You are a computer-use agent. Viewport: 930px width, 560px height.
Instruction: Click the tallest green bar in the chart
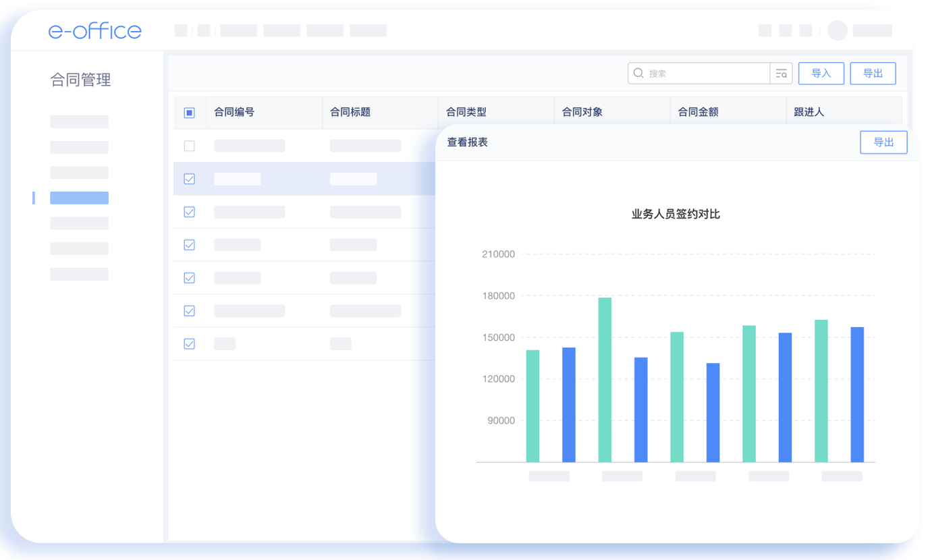pos(605,379)
